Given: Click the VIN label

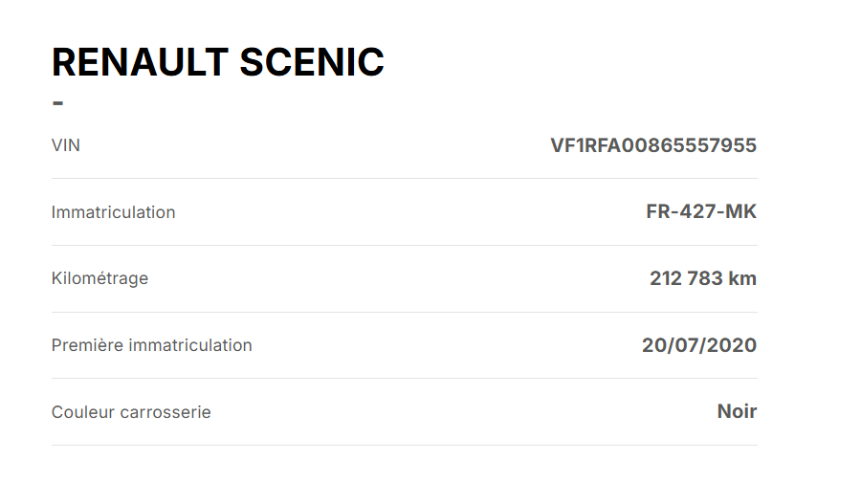Looking at the screenshot, I should pos(66,145).
